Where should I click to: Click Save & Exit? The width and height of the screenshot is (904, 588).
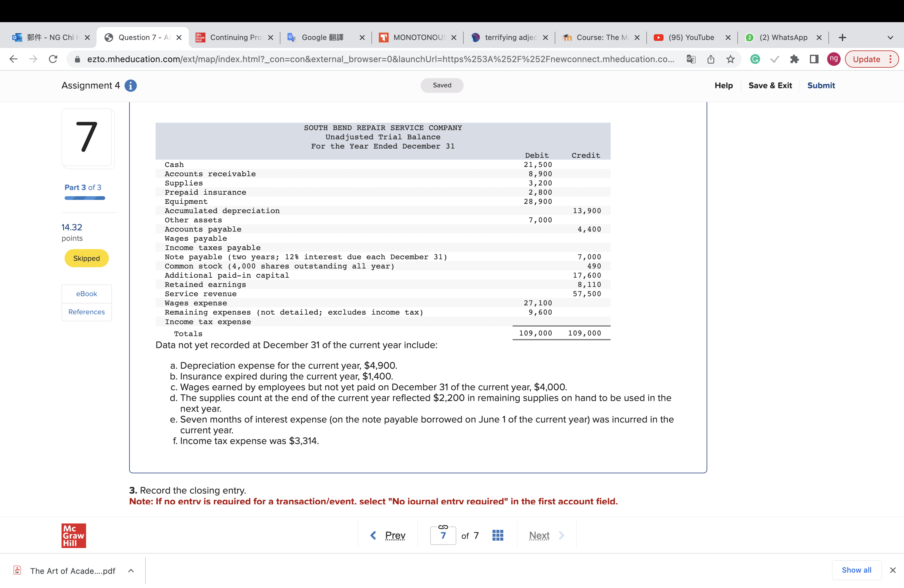(770, 85)
